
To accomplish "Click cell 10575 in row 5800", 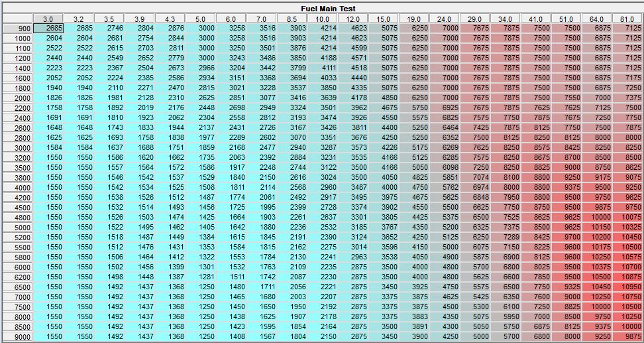I will pos(628,257).
